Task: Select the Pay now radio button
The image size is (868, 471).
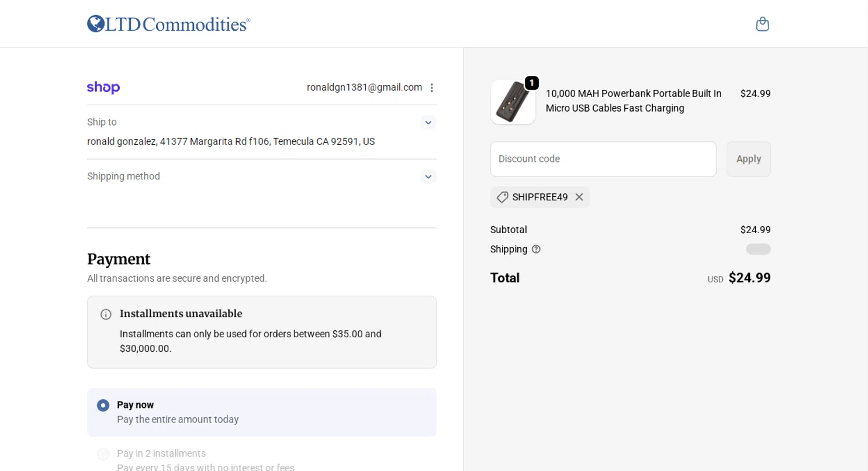Action: (103, 406)
